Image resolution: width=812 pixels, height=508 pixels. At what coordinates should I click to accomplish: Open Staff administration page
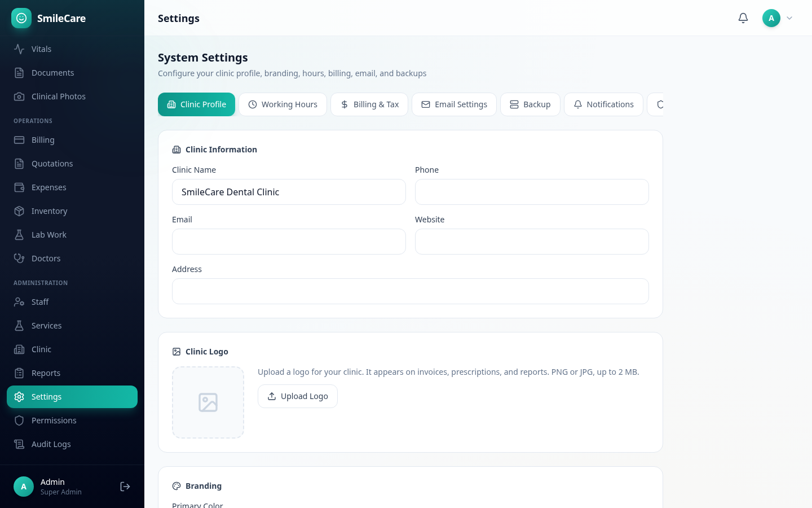pos(72,302)
